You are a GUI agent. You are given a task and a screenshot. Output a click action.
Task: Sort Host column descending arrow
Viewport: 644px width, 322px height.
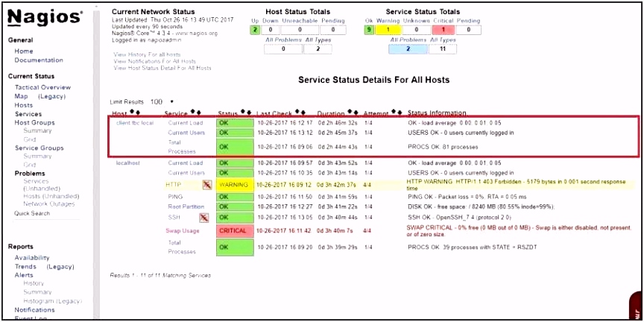pyautogui.click(x=138, y=112)
